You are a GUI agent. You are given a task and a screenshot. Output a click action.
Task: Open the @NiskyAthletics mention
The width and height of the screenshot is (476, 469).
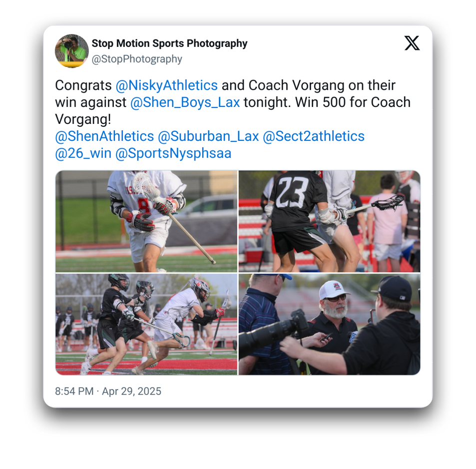pos(167,85)
